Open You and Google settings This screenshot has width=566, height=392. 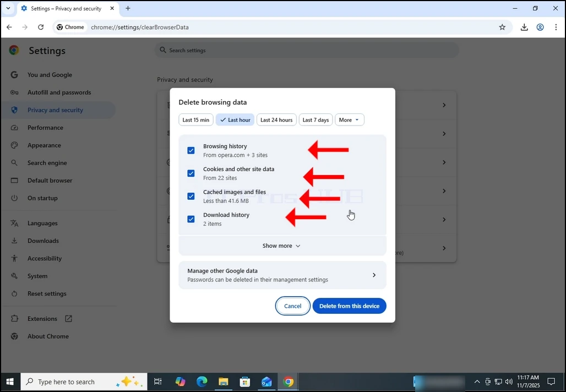tap(50, 75)
